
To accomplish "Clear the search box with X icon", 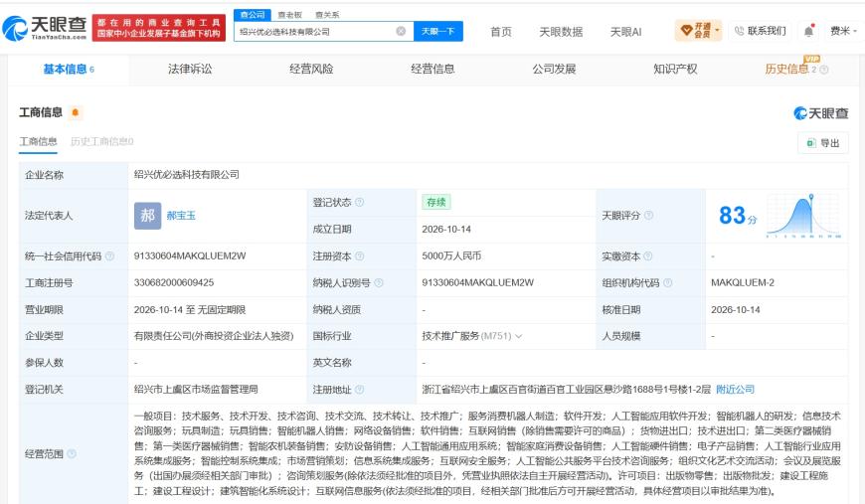I will (401, 32).
